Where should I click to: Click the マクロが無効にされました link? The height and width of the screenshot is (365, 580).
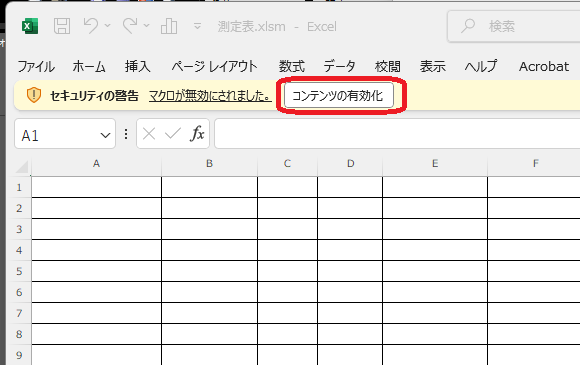click(x=210, y=96)
